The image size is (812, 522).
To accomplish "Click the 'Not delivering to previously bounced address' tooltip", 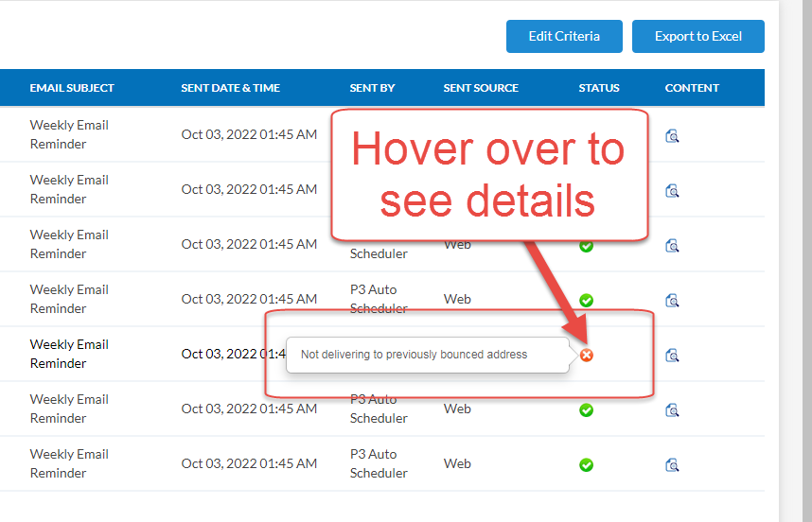I will (414, 355).
